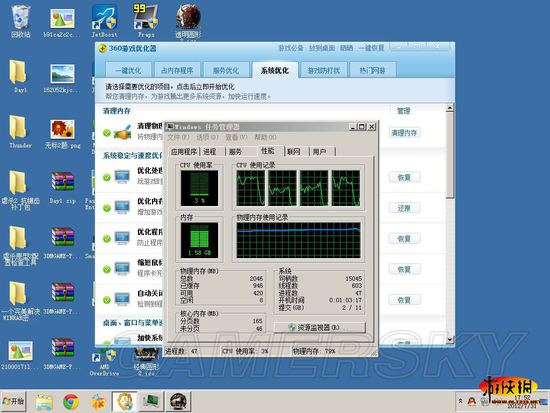Switch to Task Manager taskbar button
Viewport: 550px width, 413px height.
click(151, 402)
